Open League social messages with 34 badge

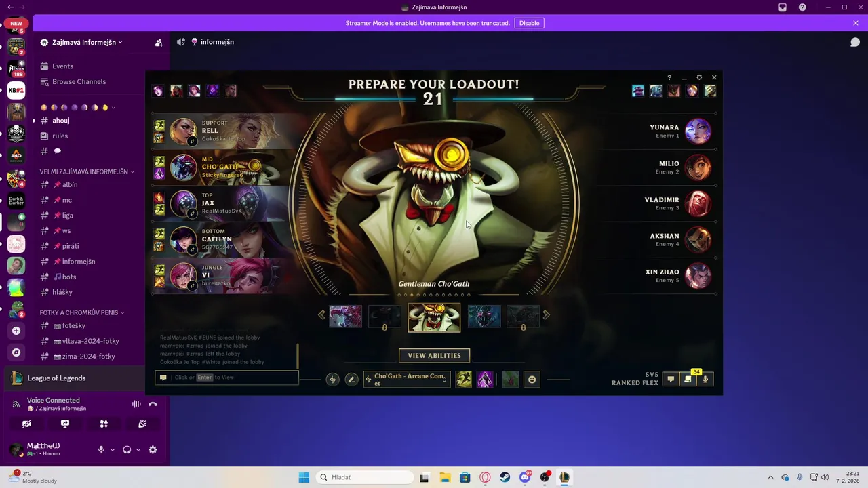(x=688, y=379)
